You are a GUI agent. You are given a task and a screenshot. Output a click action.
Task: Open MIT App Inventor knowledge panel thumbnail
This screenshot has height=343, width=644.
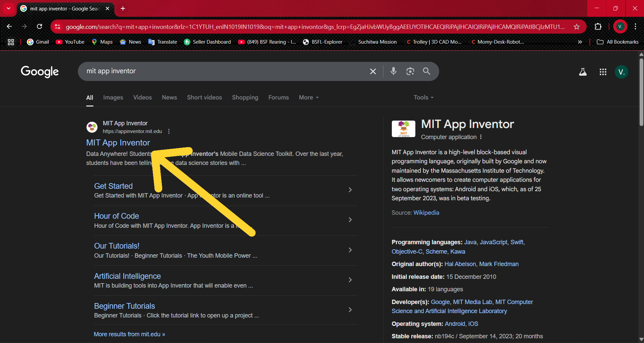[403, 129]
